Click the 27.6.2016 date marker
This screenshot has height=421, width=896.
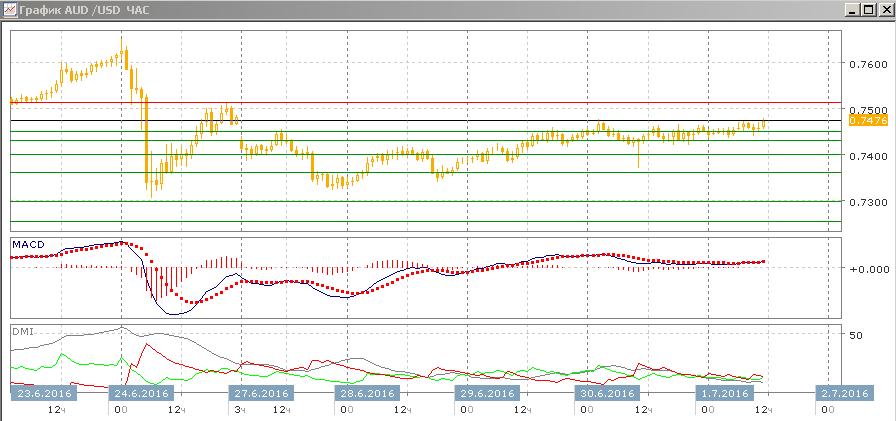coord(261,394)
